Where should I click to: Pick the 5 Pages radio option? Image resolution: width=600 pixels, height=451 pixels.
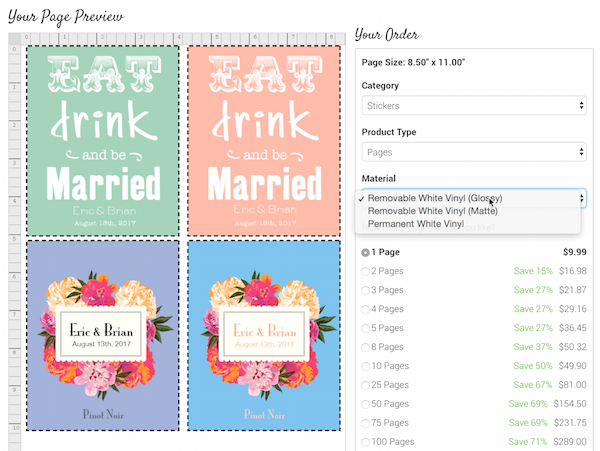click(366, 328)
